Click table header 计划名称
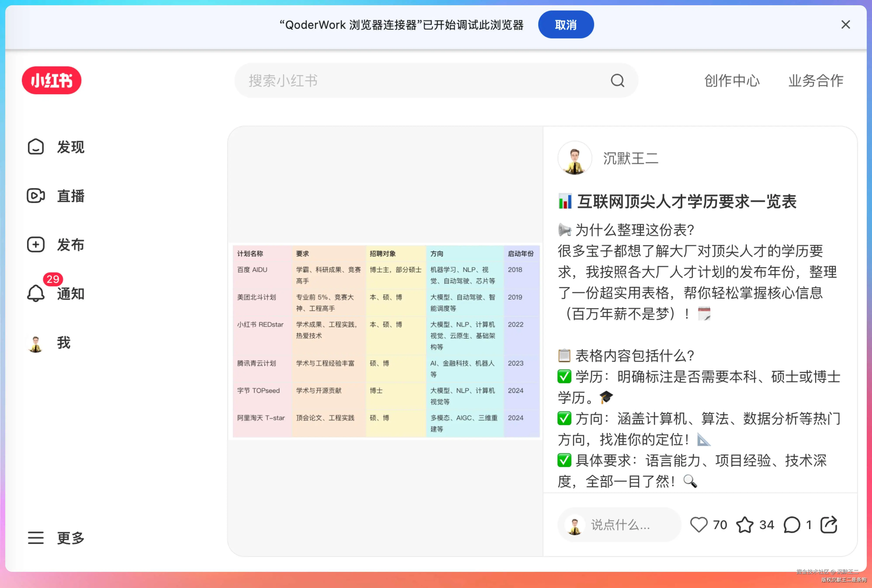Screen dimensions: 872x588 (x=250, y=253)
